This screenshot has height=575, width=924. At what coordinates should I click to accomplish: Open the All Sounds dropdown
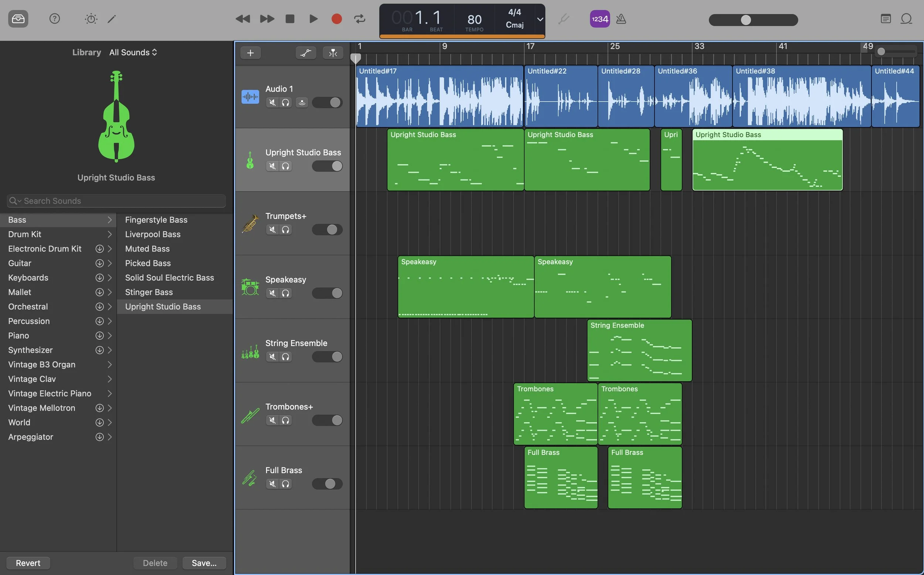(x=133, y=52)
